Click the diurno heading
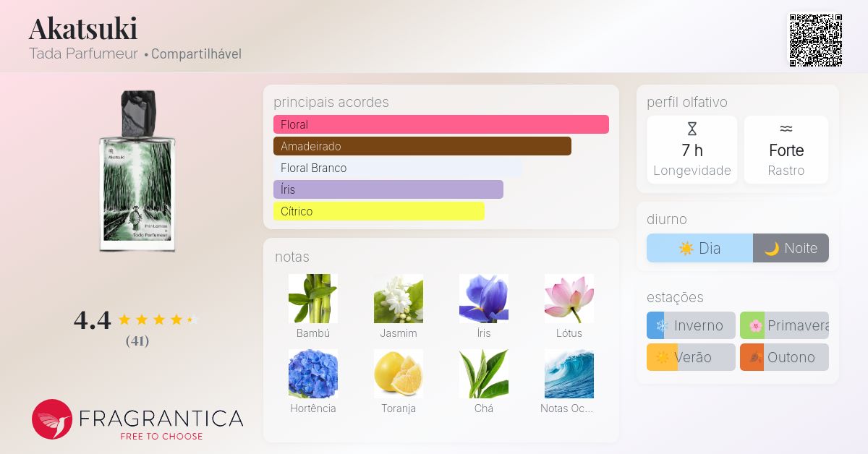This screenshot has width=868, height=454. point(667,219)
